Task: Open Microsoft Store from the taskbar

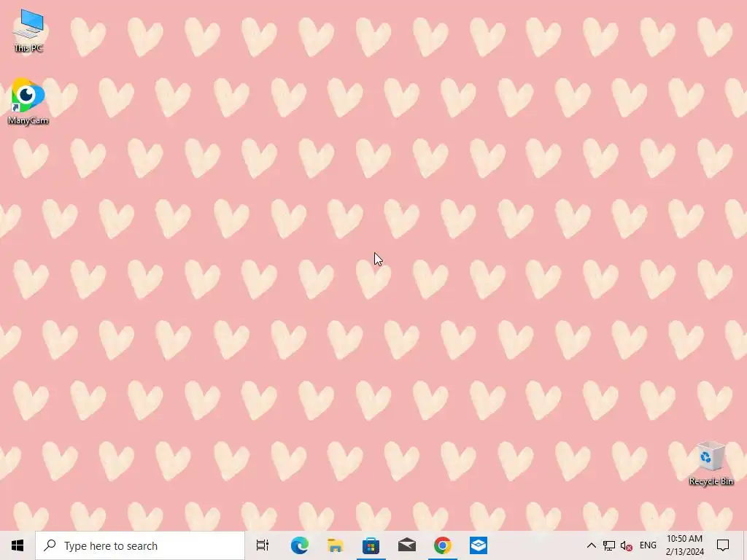Action: point(371,545)
